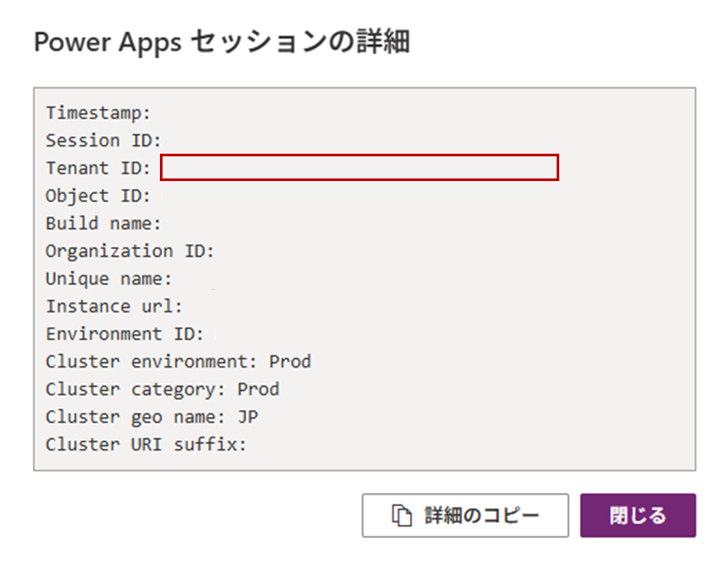The height and width of the screenshot is (568, 728).
Task: Click the Unique name: label
Action: pyautogui.click(x=109, y=279)
